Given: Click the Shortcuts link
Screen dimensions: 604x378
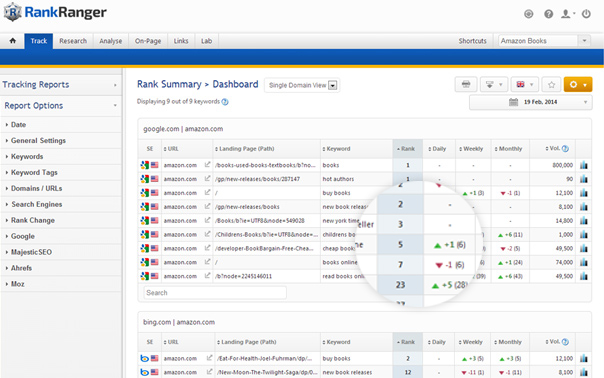Looking at the screenshot, I should 472,41.
